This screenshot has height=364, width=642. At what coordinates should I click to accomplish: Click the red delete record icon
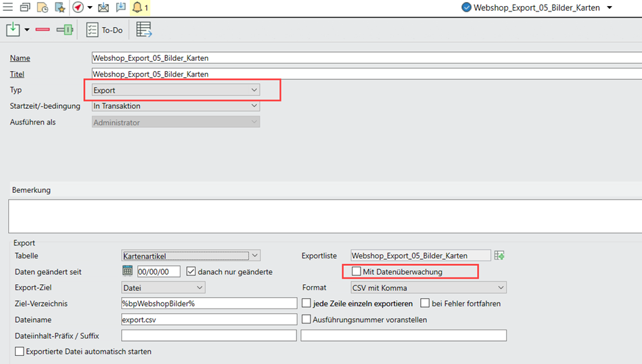(x=43, y=30)
